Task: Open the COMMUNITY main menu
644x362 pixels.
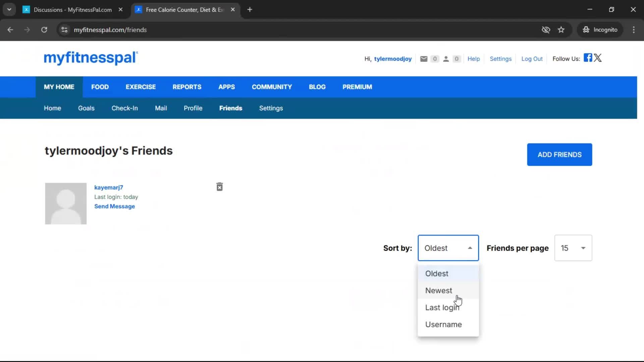Action: coord(272,87)
